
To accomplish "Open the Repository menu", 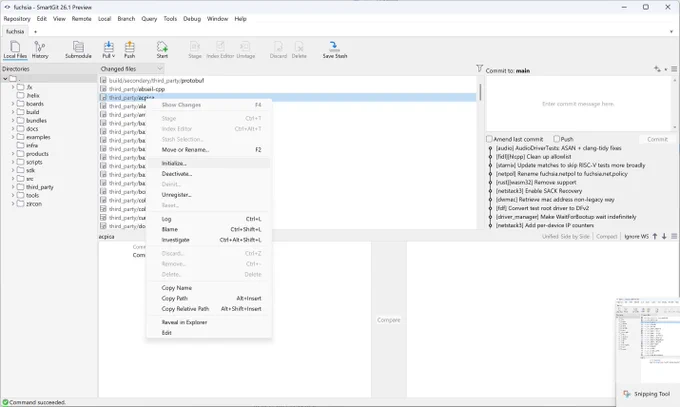I will (x=17, y=19).
